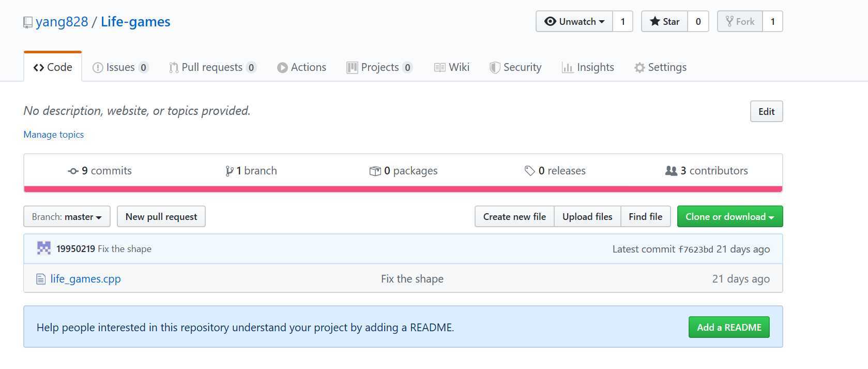Click the Manage topics link
Image resolution: width=868 pixels, height=369 pixels.
pos(54,135)
